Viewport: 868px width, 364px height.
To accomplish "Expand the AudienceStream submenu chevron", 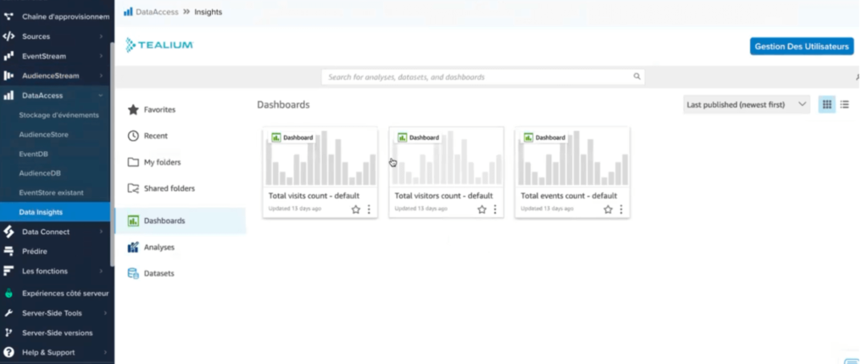I will (x=102, y=76).
